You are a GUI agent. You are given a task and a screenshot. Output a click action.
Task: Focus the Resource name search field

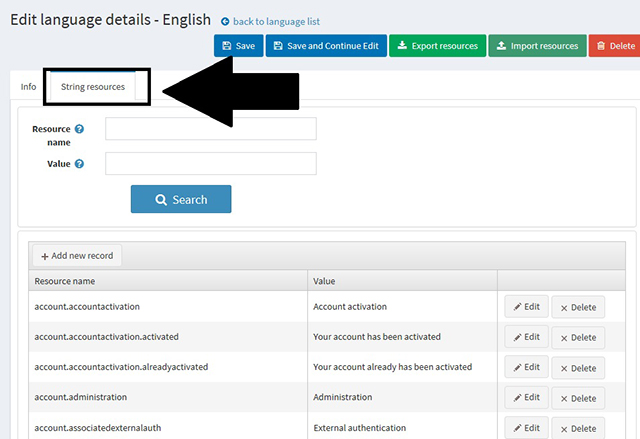[x=211, y=129]
